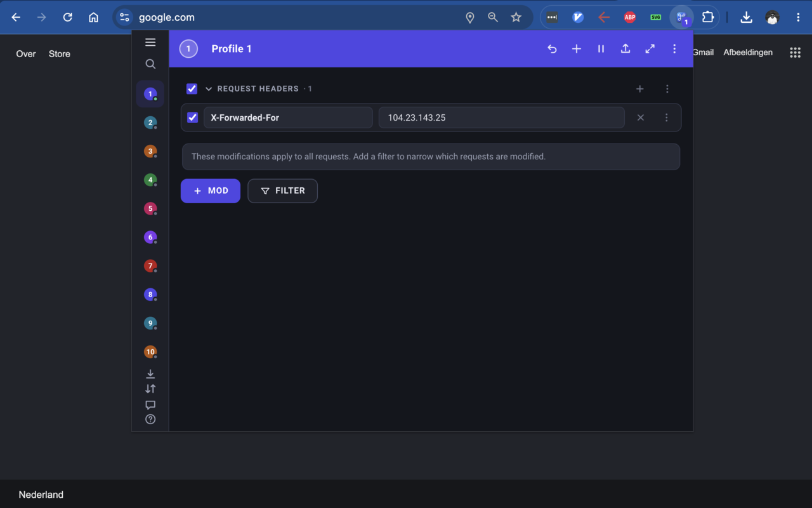The height and width of the screenshot is (508, 812).
Task: Click the browser back arrow
Action: (16, 17)
